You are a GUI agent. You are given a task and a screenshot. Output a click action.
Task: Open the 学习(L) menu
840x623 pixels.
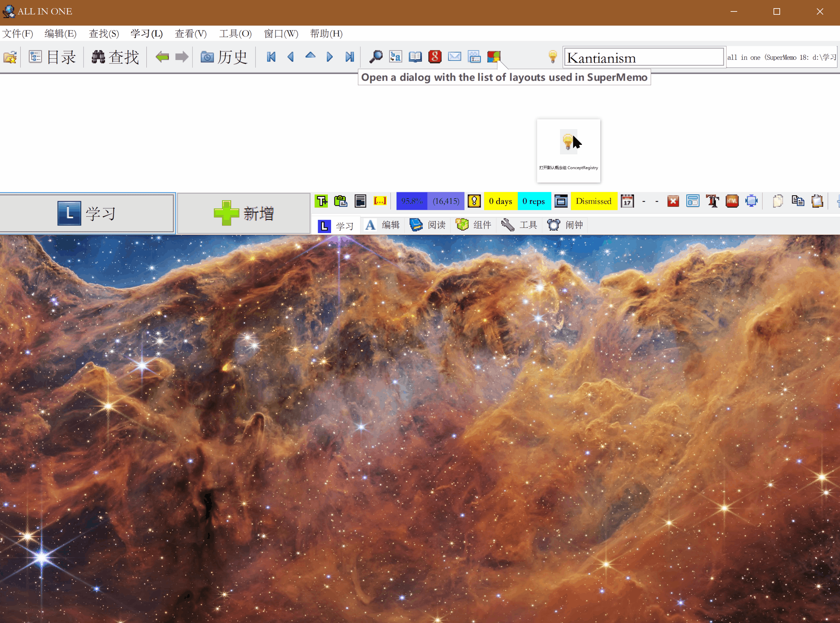click(147, 33)
